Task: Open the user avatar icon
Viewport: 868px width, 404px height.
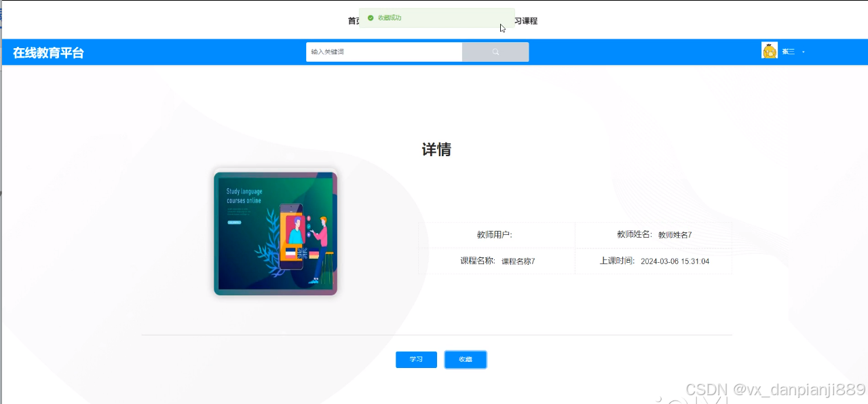Action: (770, 51)
